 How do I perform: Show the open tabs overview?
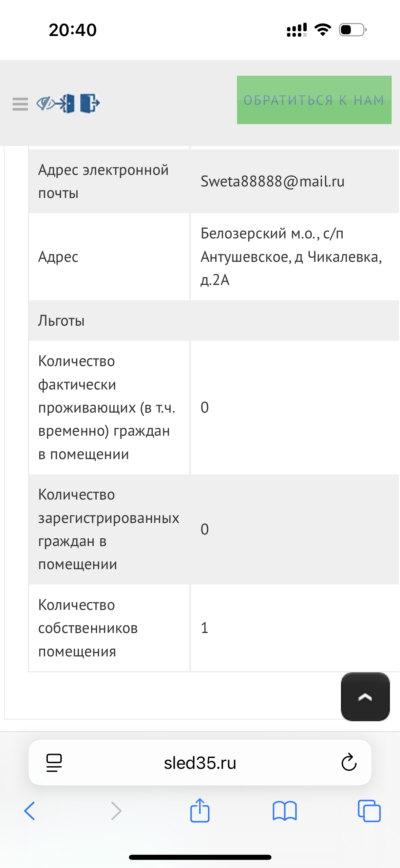click(x=369, y=811)
